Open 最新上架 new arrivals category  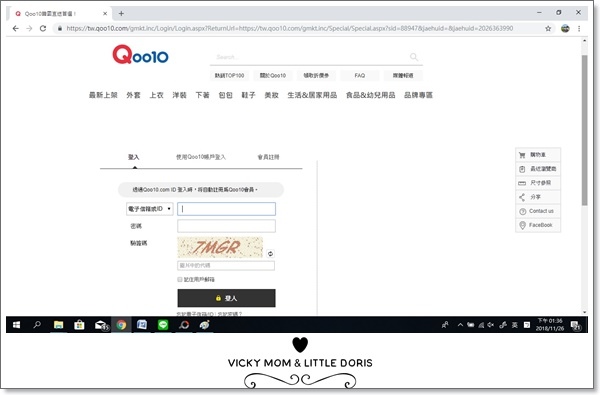pos(103,95)
